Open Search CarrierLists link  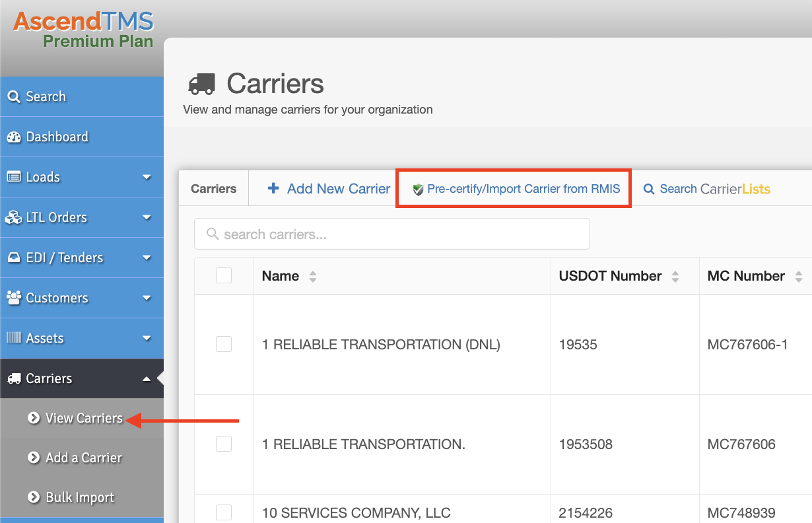[x=707, y=190]
